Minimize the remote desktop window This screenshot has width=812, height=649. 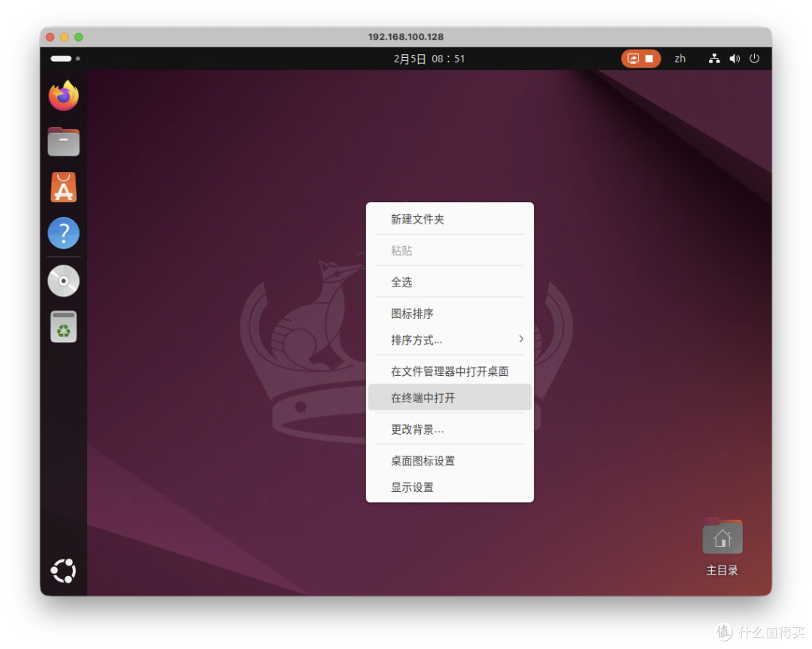(x=64, y=37)
